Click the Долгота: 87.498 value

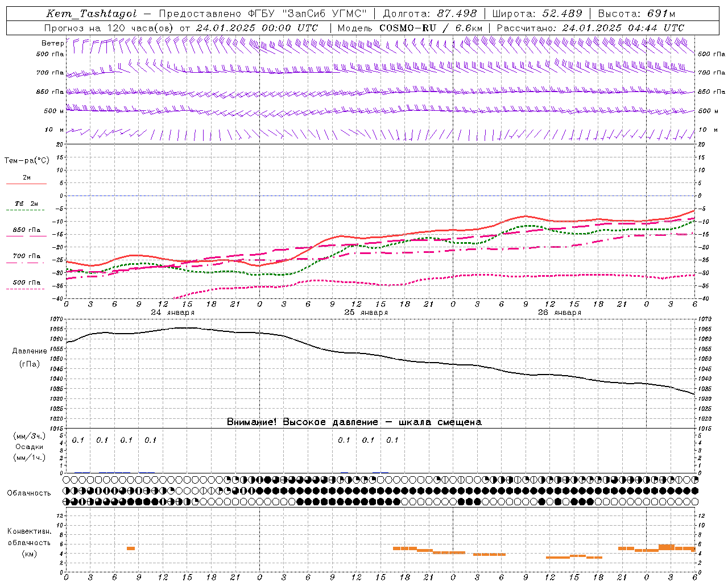click(431, 14)
